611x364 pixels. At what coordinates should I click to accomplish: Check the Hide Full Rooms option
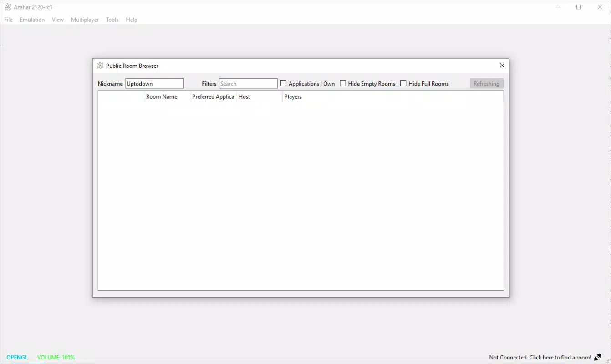pos(403,83)
